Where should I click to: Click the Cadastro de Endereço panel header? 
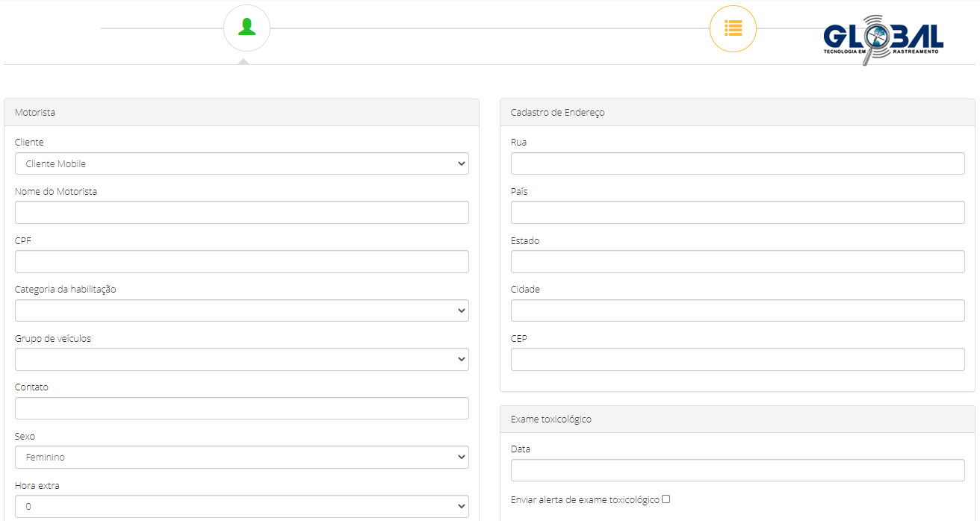click(x=737, y=113)
